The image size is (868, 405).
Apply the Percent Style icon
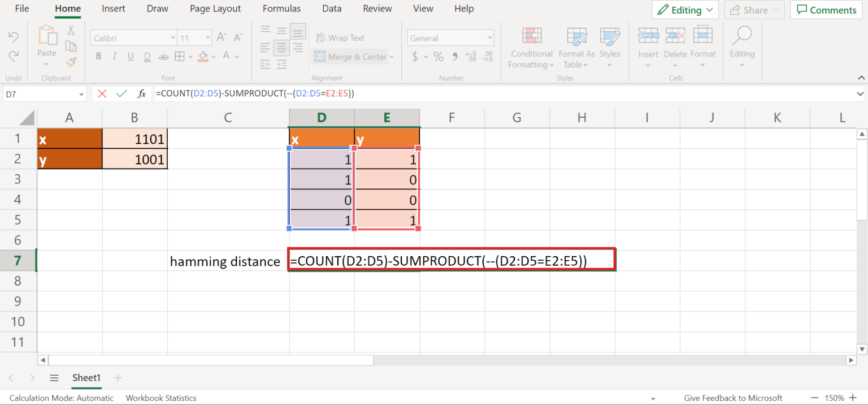(438, 57)
